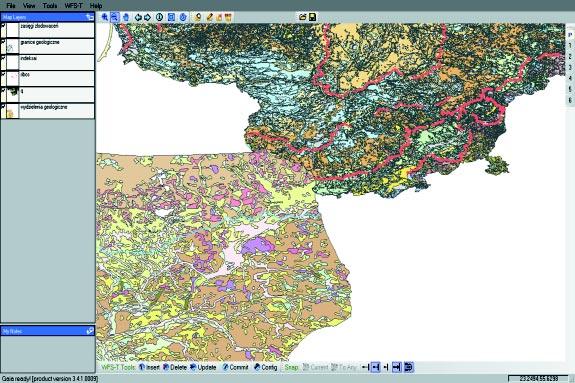Uncheck the 'zasięgi zlodowaceń' layer checkbox
This screenshot has height=383, width=575.
[3, 26]
